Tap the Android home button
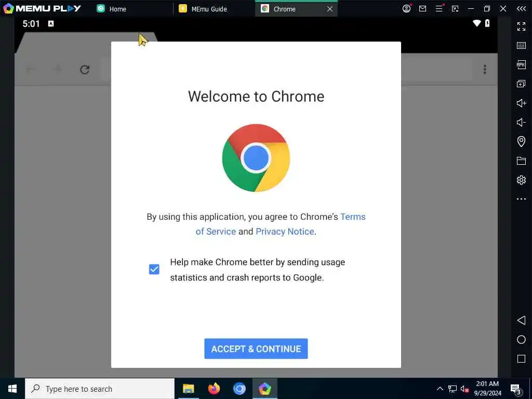Viewport: 532px width, 399px height. [521, 340]
